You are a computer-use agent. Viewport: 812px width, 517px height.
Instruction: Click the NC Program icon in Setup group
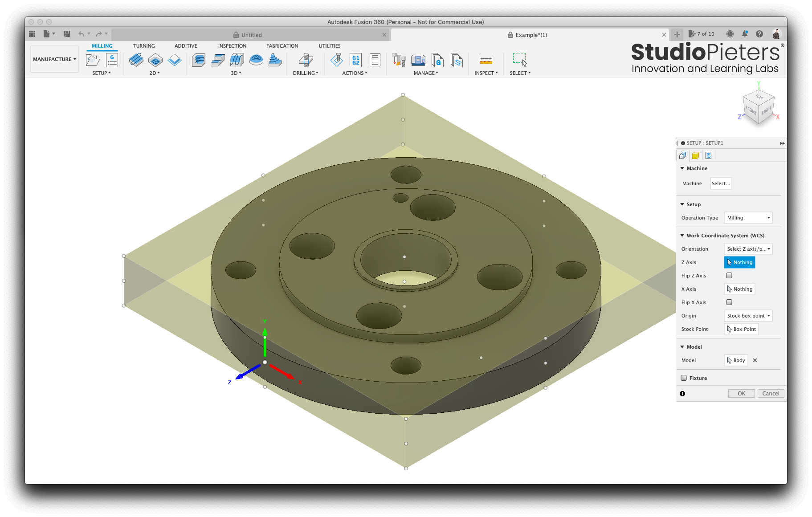point(112,60)
